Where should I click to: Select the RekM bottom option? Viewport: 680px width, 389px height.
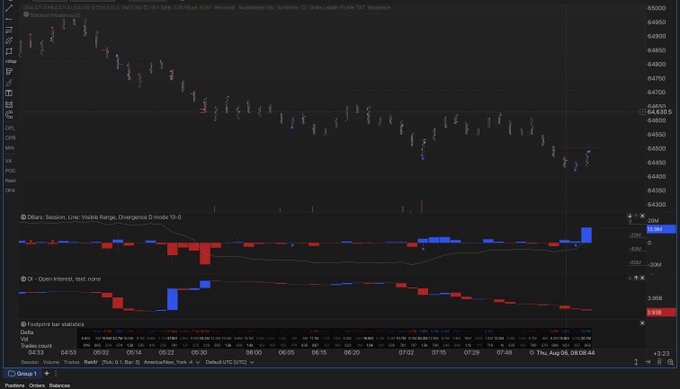coord(91,362)
